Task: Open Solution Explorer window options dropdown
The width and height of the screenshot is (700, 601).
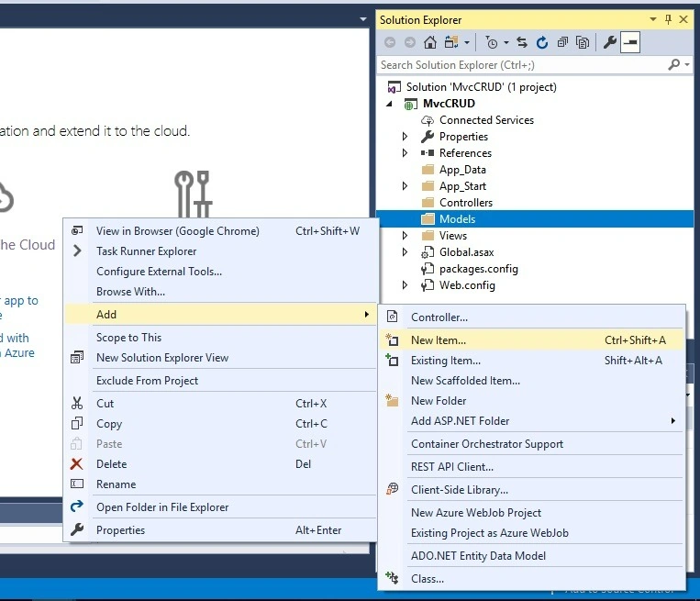Action: [653, 19]
